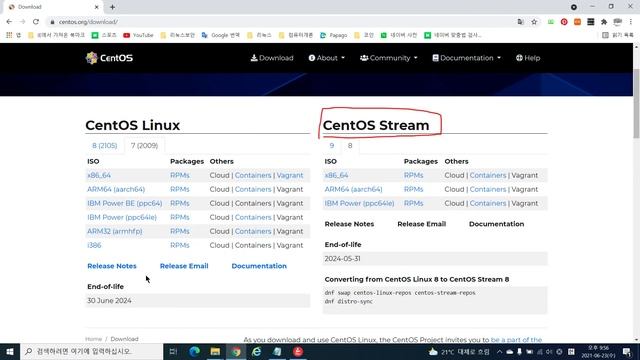
Task: Switch to Chrome on the taskbar
Action: point(236,351)
